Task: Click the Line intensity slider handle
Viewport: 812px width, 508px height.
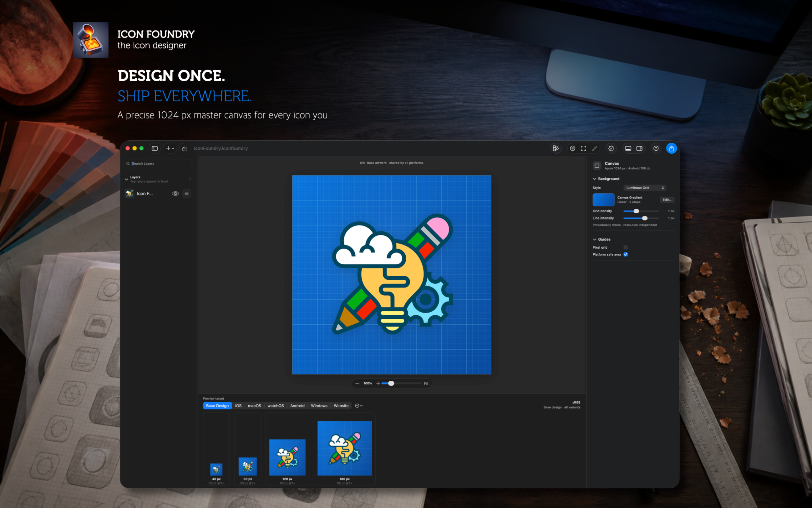Action: [x=645, y=218]
